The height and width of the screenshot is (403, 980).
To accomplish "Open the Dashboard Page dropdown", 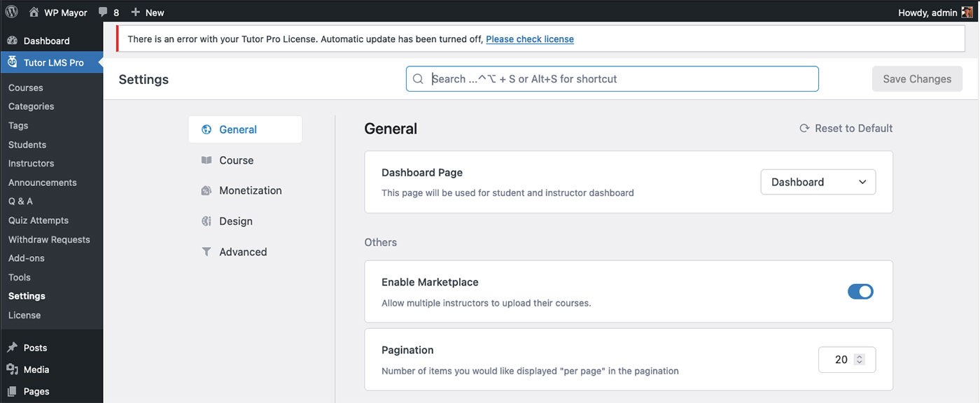I will click(818, 182).
